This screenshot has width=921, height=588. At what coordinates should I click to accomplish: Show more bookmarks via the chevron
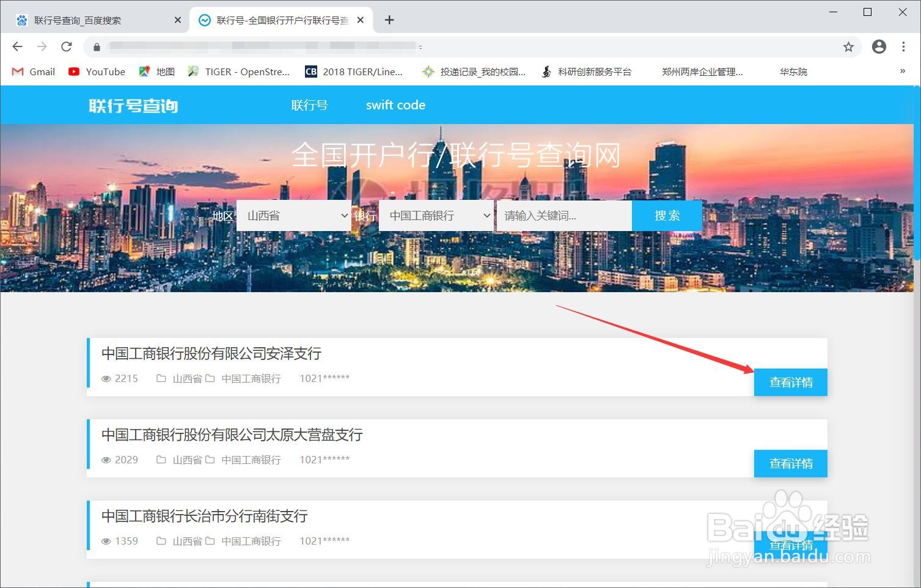tap(903, 72)
